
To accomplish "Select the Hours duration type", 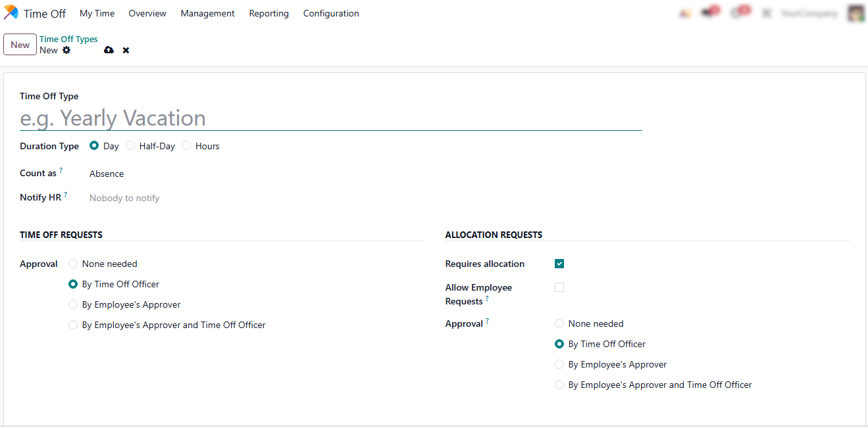I will [186, 146].
